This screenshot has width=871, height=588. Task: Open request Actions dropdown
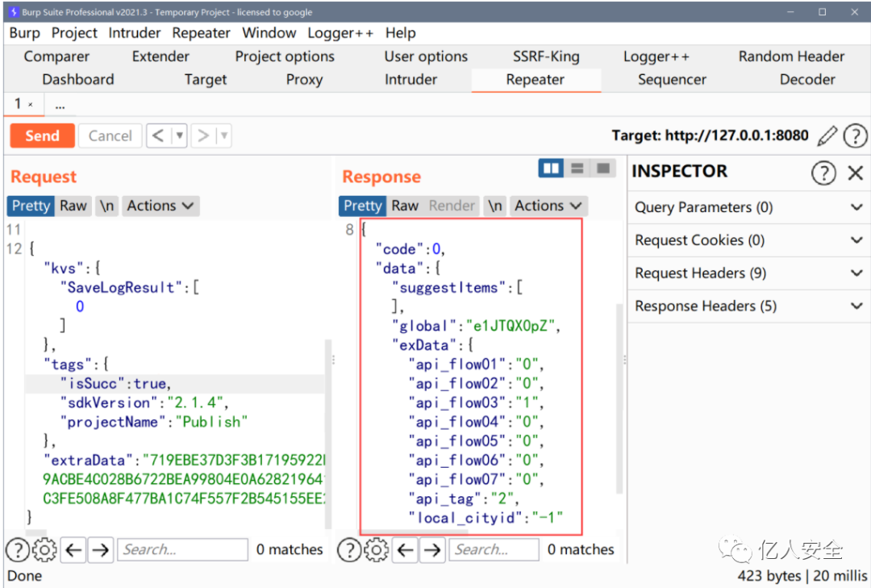click(x=160, y=206)
